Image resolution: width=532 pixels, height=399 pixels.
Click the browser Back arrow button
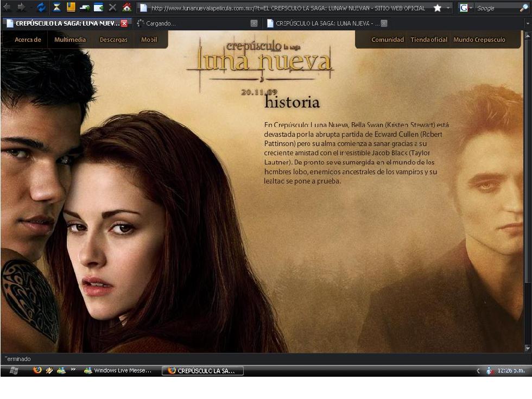click(x=7, y=8)
